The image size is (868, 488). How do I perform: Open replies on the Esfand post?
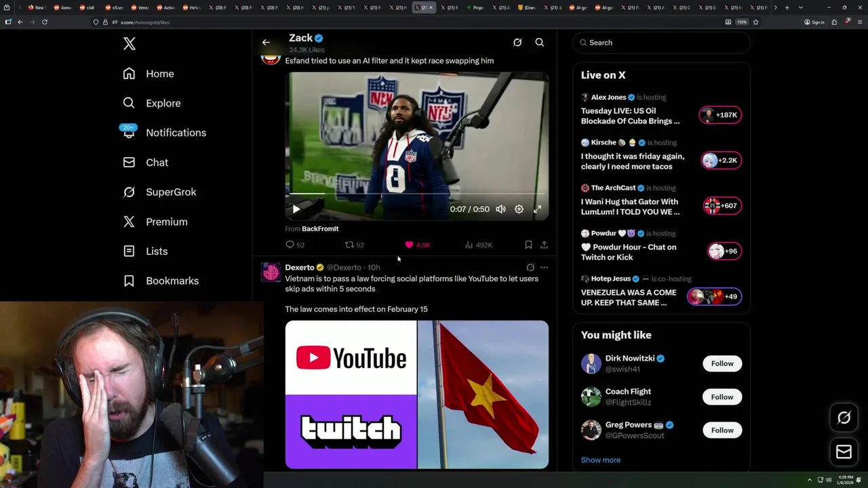click(x=295, y=245)
